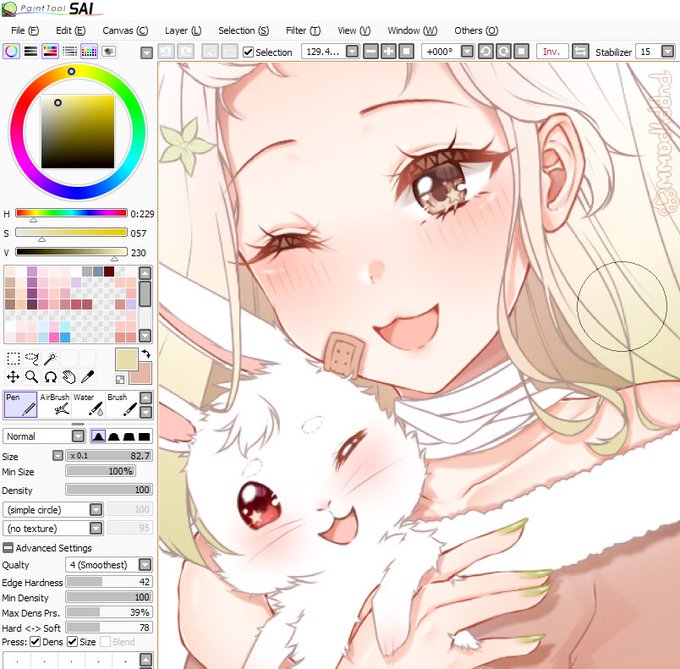Open the size multiplier dropdown
Image resolution: width=680 pixels, height=669 pixels.
(x=58, y=456)
